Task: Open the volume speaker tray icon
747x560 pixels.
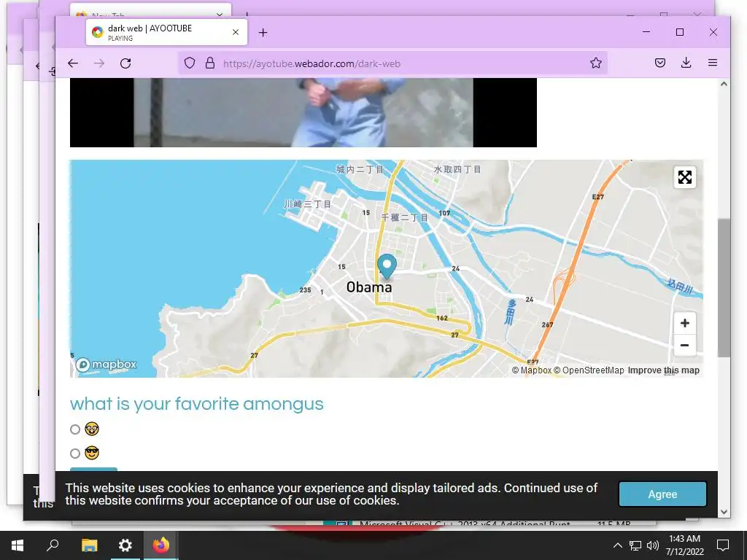Action: pyautogui.click(x=652, y=545)
